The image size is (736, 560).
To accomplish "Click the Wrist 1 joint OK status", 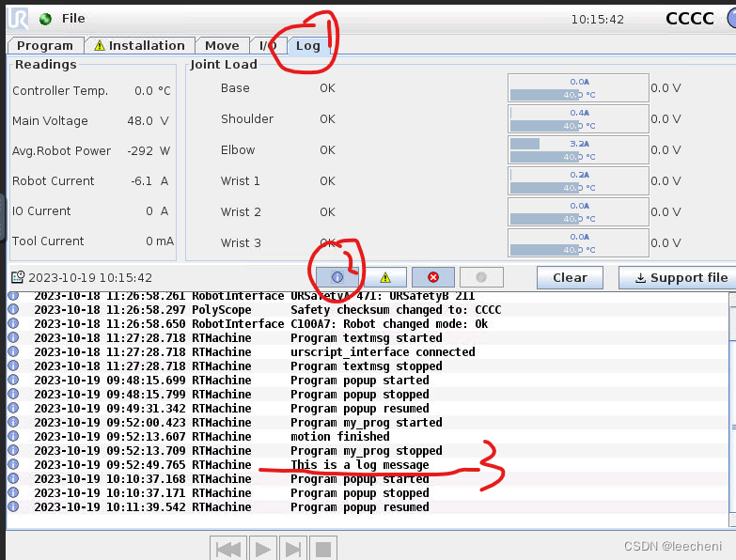I will tap(328, 181).
